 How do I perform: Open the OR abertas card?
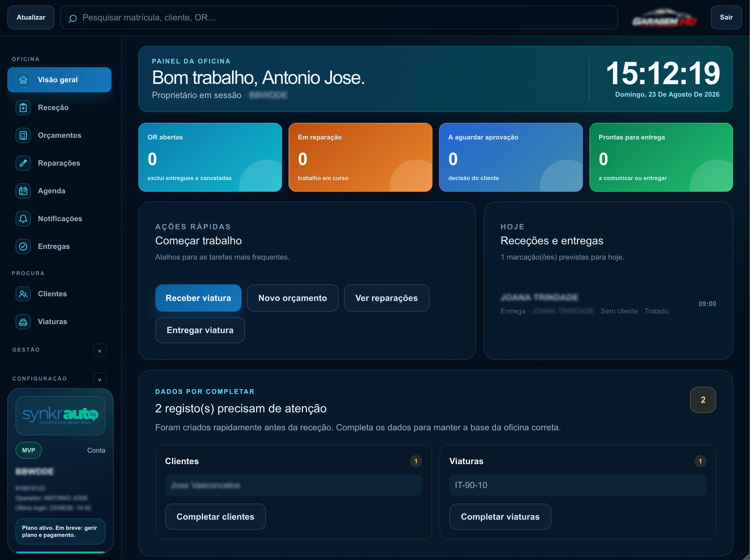(x=210, y=157)
